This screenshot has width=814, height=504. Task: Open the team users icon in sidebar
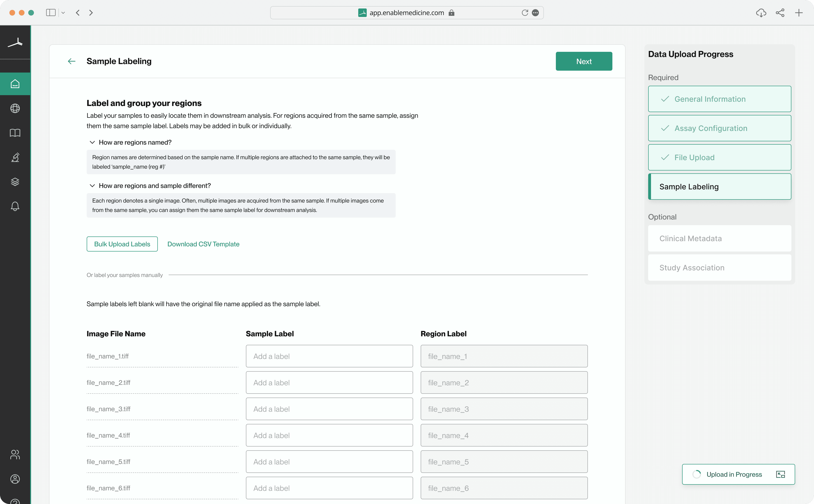[15, 454]
